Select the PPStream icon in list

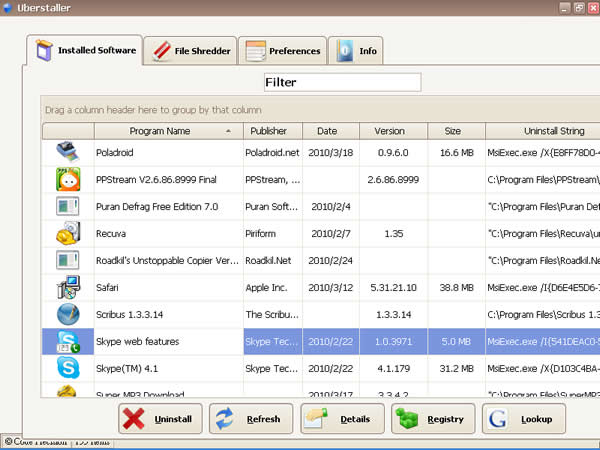68,180
